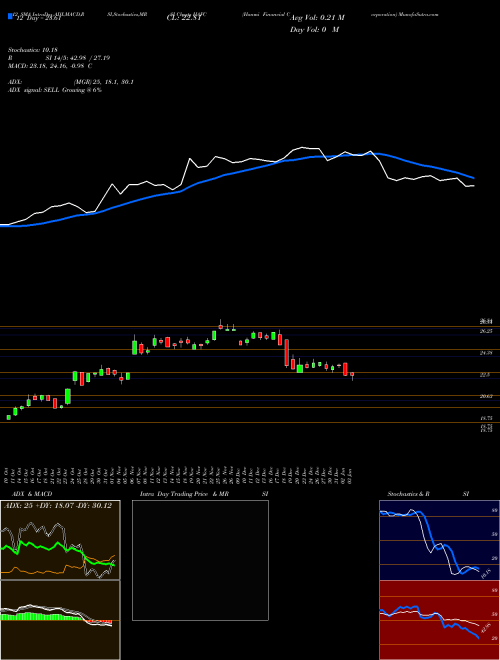Click the 'Stochastics & R' panel title
500x660 pixels.
pos(409,494)
